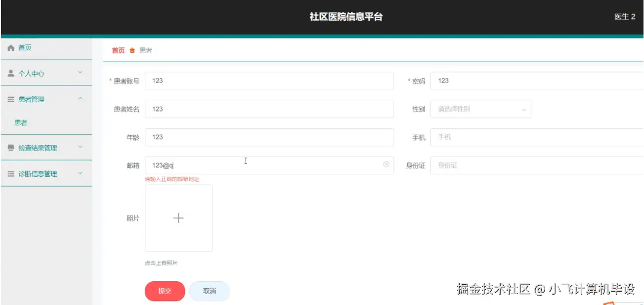Collapse the 患者管理 menu chevron

pos(80,99)
